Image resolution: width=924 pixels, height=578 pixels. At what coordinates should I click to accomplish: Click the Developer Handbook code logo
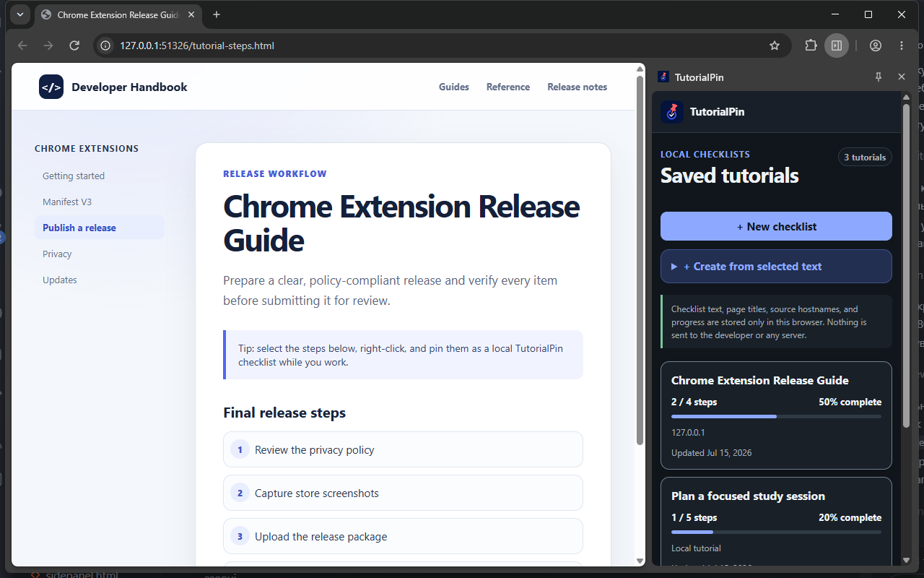tap(51, 87)
